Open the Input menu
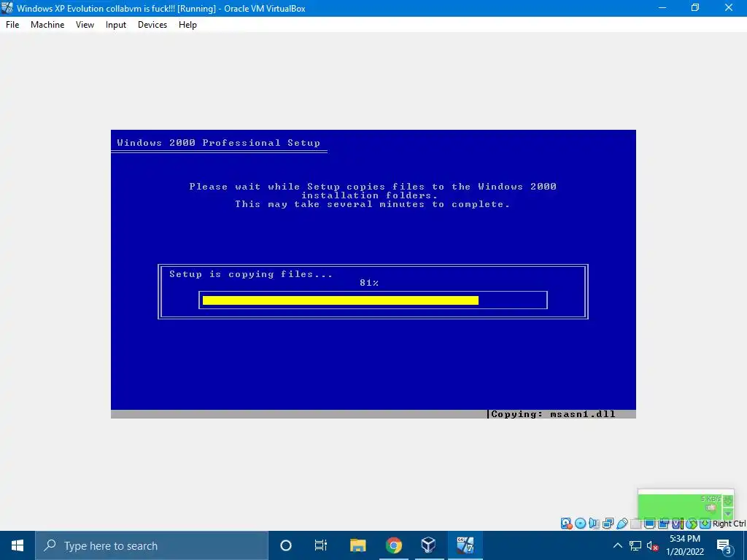The image size is (747, 560). (x=116, y=25)
